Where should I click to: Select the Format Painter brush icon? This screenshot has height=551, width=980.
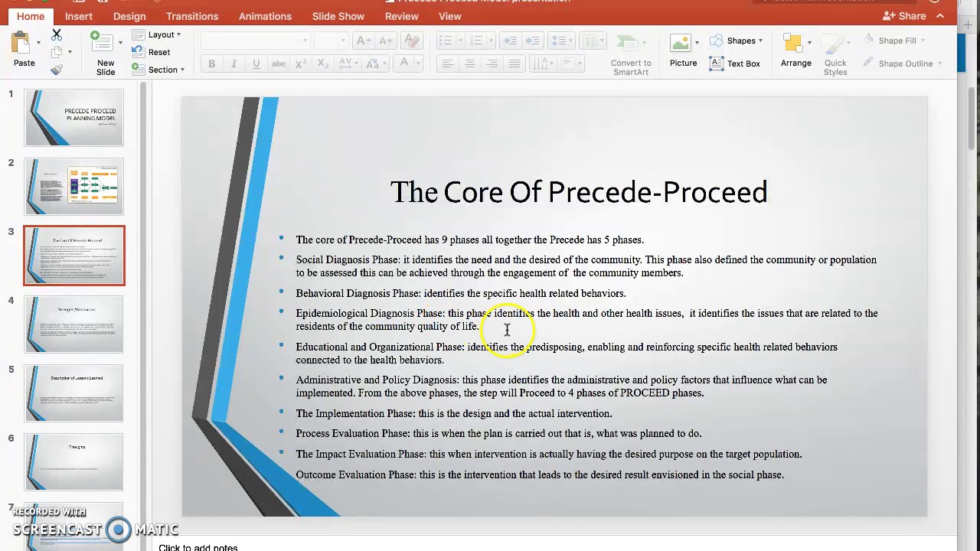coord(57,70)
